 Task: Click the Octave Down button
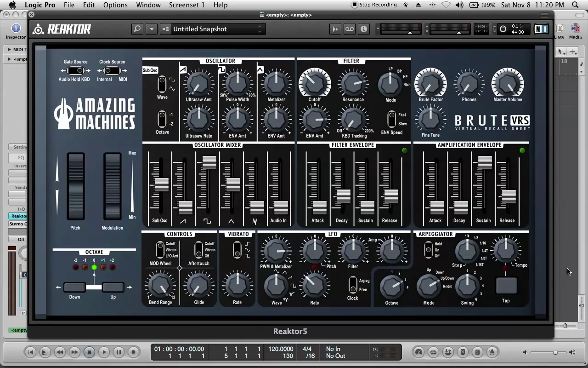(x=74, y=287)
